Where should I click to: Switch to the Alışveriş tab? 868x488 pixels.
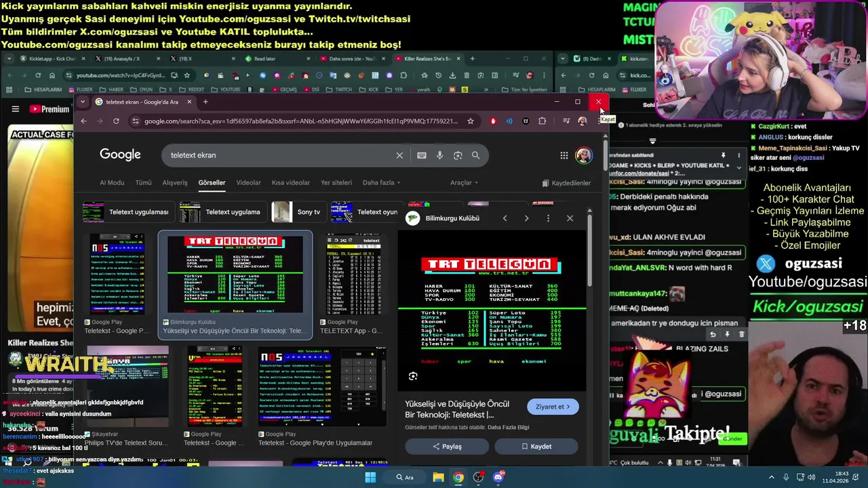click(175, 182)
